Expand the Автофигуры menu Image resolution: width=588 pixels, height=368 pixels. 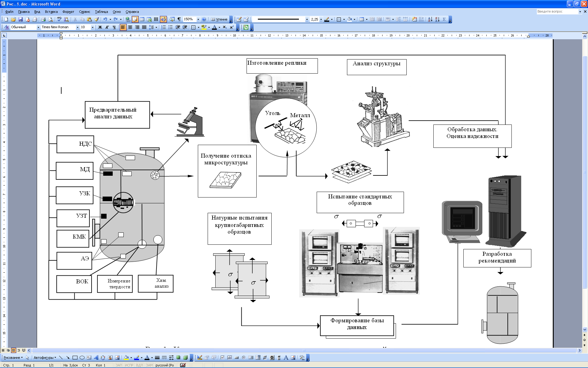pyautogui.click(x=45, y=358)
